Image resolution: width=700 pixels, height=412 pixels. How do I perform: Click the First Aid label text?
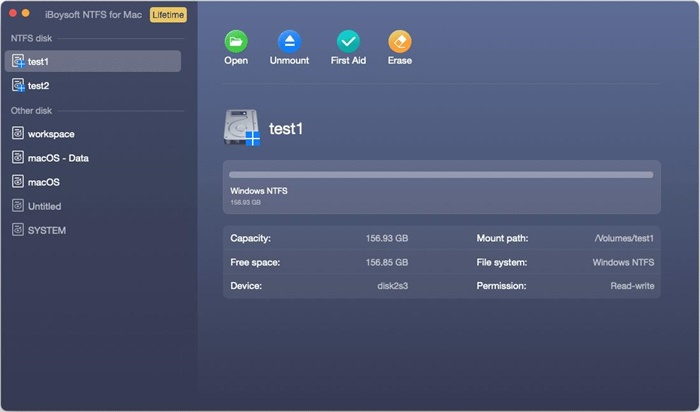(x=348, y=61)
